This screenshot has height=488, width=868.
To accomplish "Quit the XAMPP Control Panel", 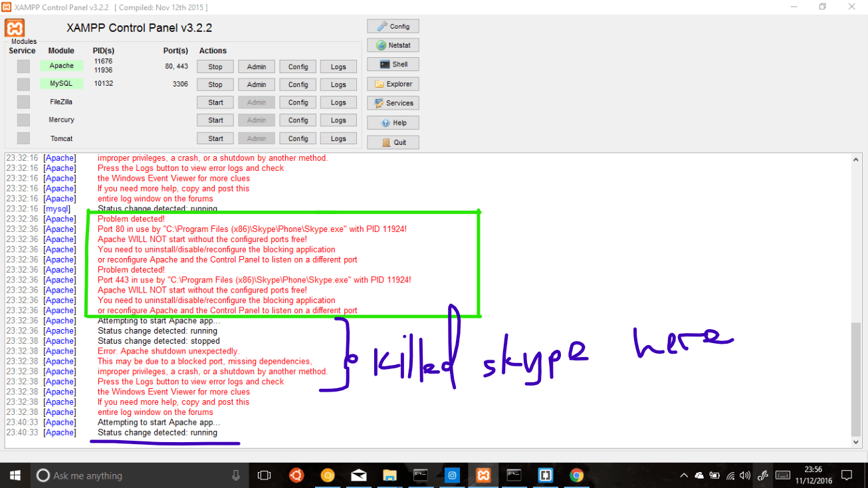I will tap(393, 142).
